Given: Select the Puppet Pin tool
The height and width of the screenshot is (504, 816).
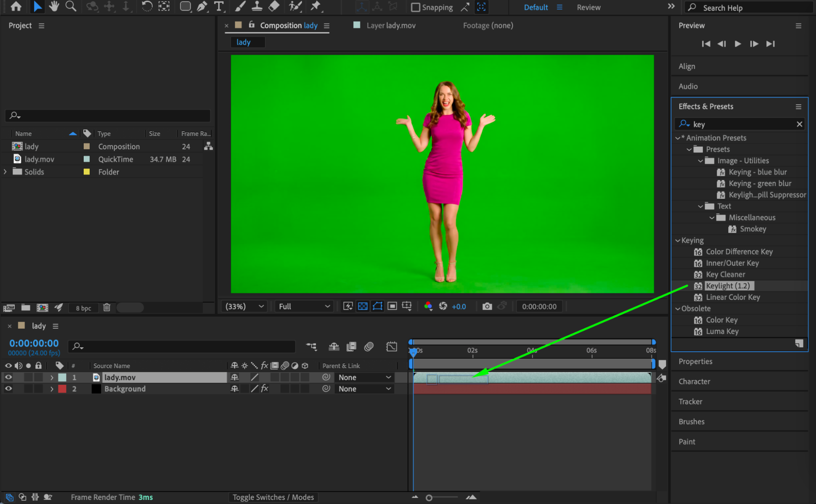Looking at the screenshot, I should click(x=315, y=6).
